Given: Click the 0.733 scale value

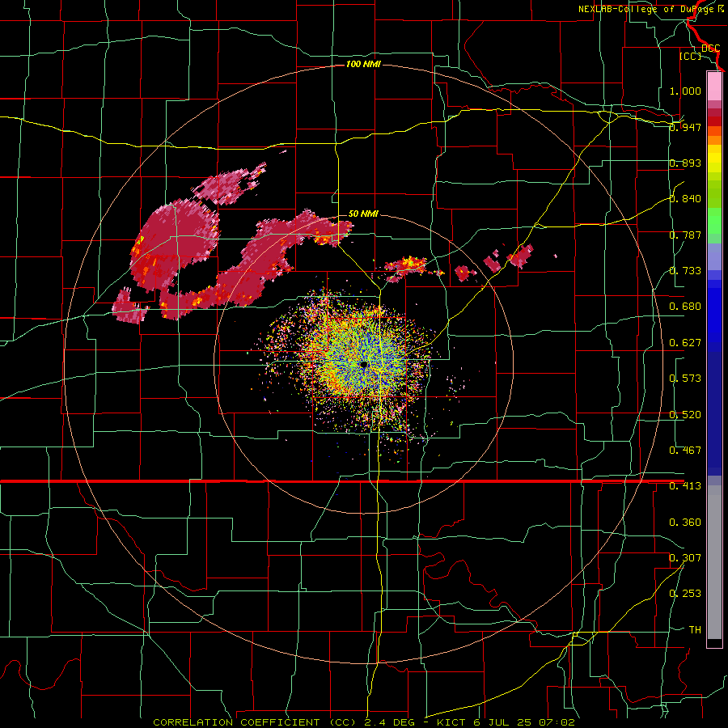Looking at the screenshot, I should click(685, 271).
